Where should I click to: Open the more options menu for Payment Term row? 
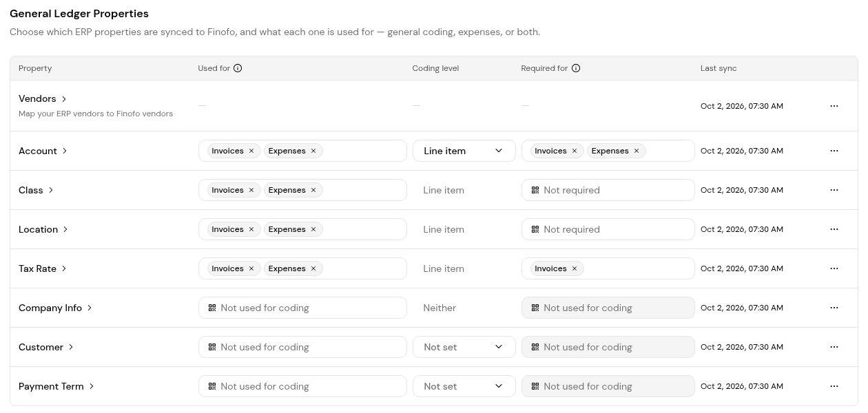[x=834, y=386]
